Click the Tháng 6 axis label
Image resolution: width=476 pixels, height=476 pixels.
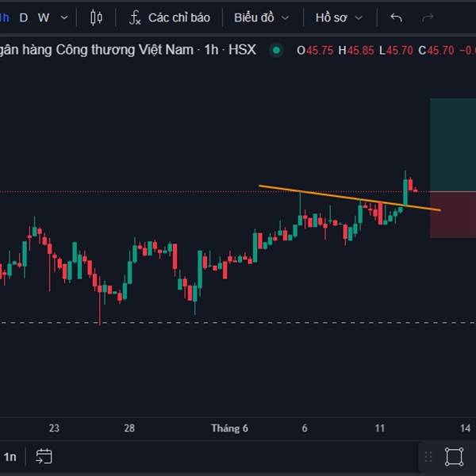pyautogui.click(x=229, y=428)
